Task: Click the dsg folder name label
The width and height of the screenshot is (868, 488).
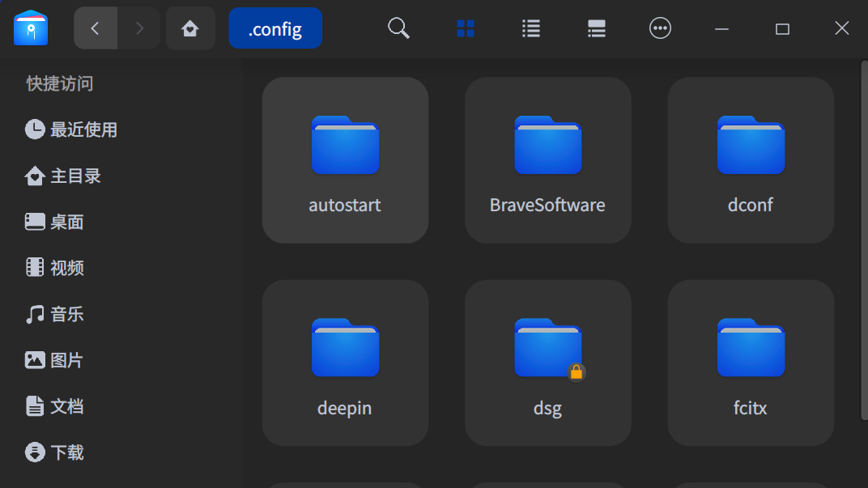Action: 547,409
